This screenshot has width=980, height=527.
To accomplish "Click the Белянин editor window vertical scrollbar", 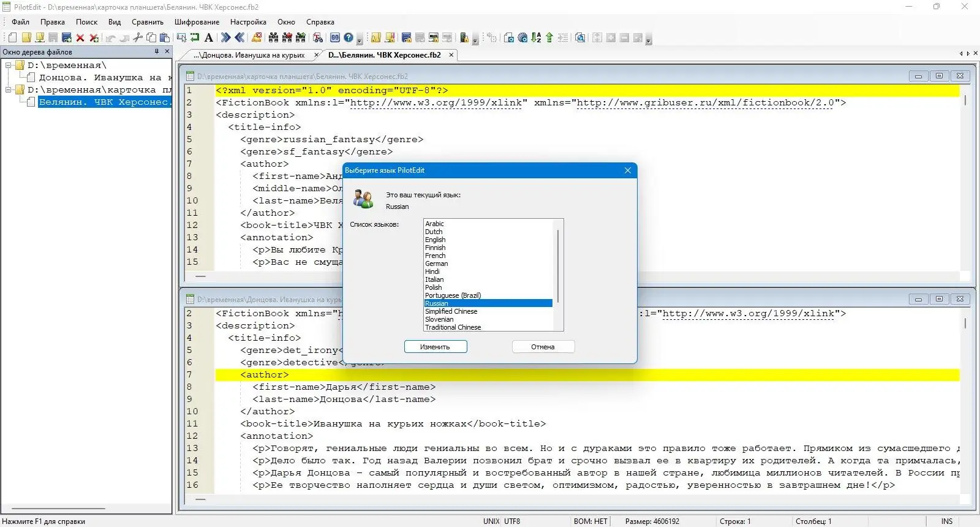I will coord(965,178).
